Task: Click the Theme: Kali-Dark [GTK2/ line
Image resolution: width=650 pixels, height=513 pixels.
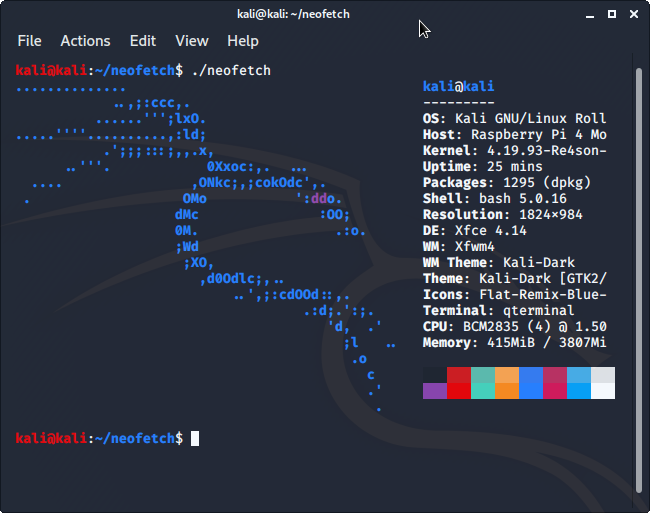Action: pos(514,278)
